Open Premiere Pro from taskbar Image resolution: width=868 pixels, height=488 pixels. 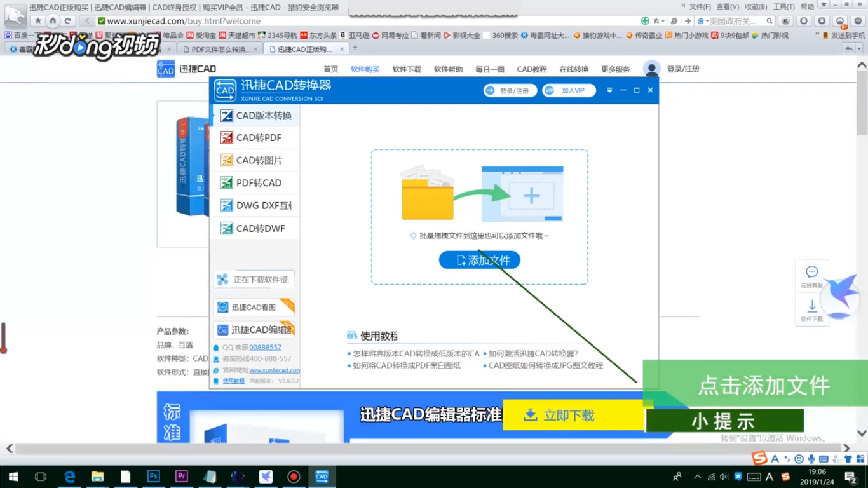[x=181, y=477]
